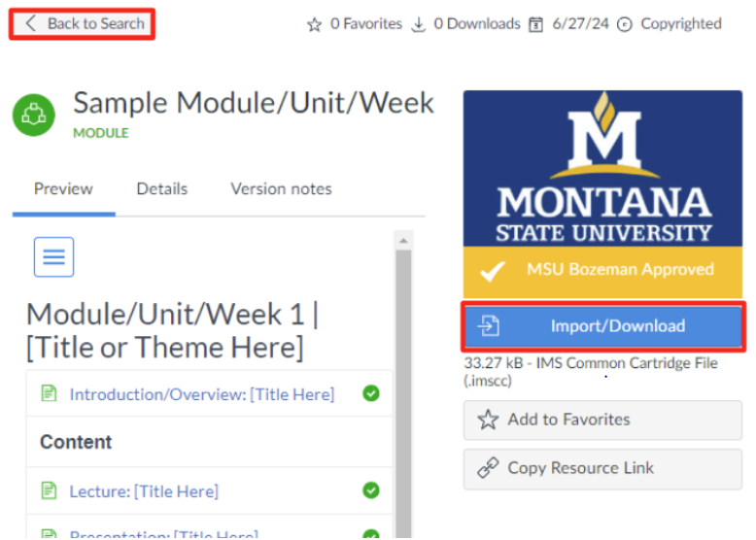Click the calendar date icon
The image size is (756, 540).
pos(535,24)
